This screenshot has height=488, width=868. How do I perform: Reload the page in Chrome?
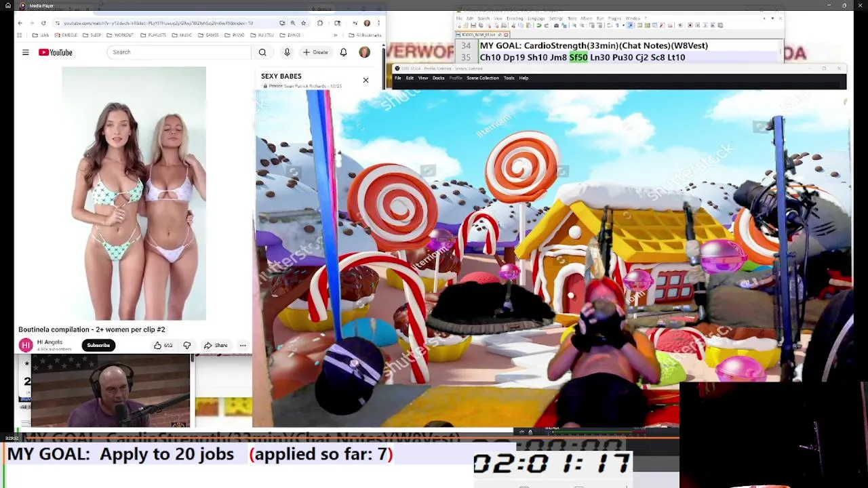(x=43, y=23)
